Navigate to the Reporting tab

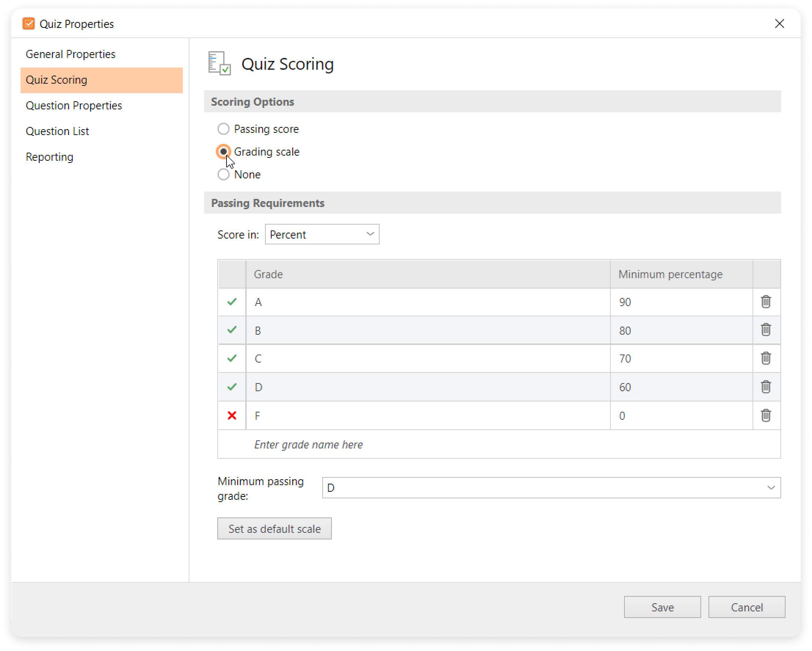[50, 157]
